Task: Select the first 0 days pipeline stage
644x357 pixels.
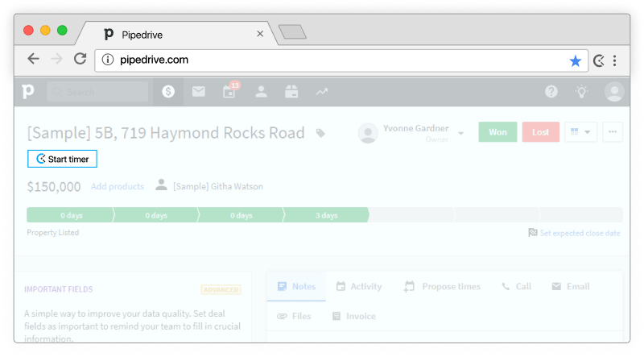Action: point(71,215)
